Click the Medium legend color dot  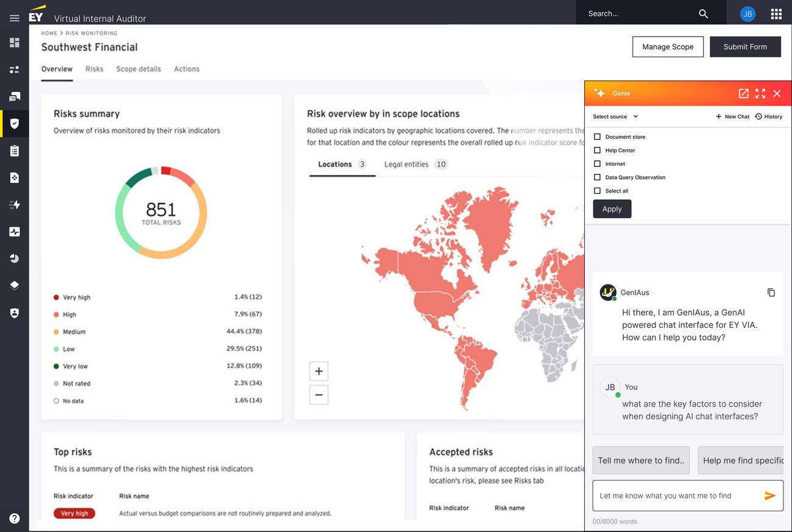(56, 332)
